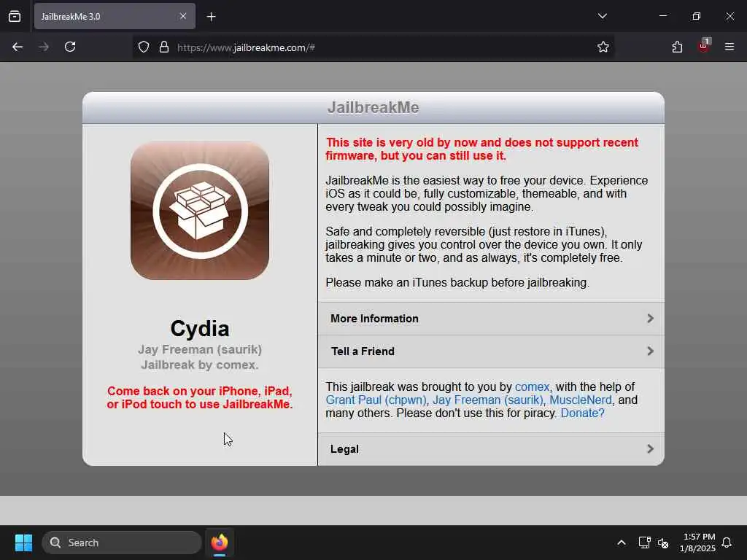Click the forward navigation arrow
The width and height of the screenshot is (747, 560).
44,47
